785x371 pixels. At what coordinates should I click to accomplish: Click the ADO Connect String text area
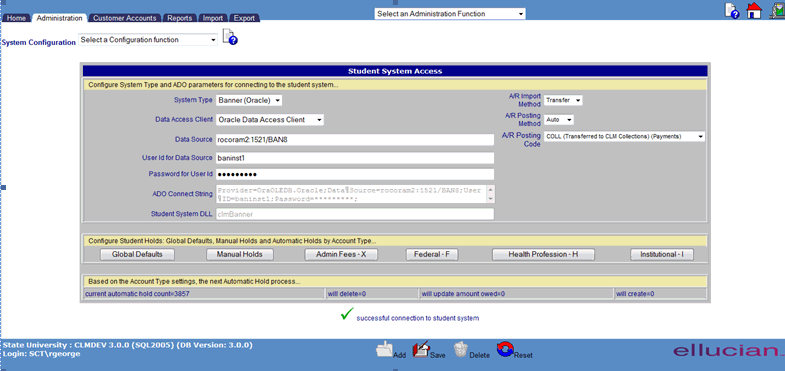(x=351, y=194)
